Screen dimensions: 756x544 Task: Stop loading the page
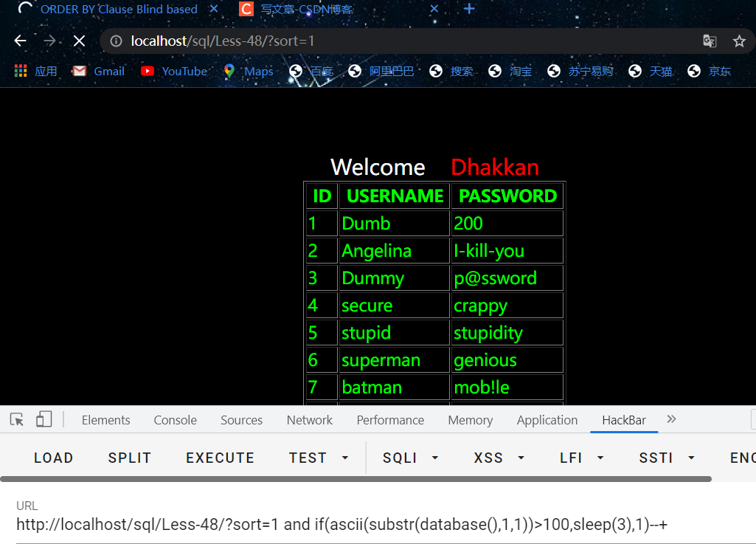pyautogui.click(x=79, y=41)
